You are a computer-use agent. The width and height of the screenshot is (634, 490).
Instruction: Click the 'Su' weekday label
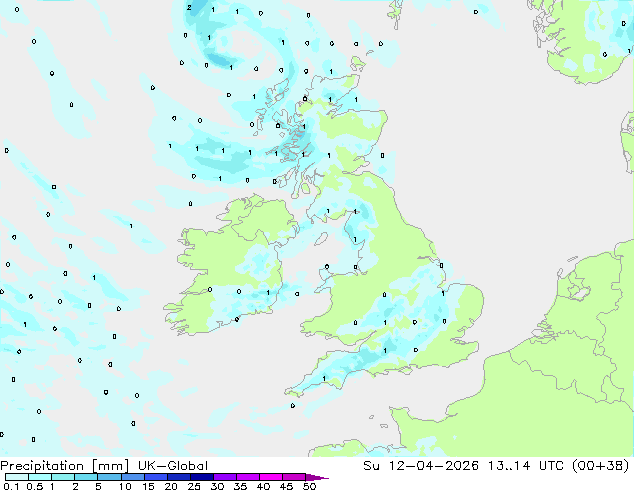(x=372, y=466)
